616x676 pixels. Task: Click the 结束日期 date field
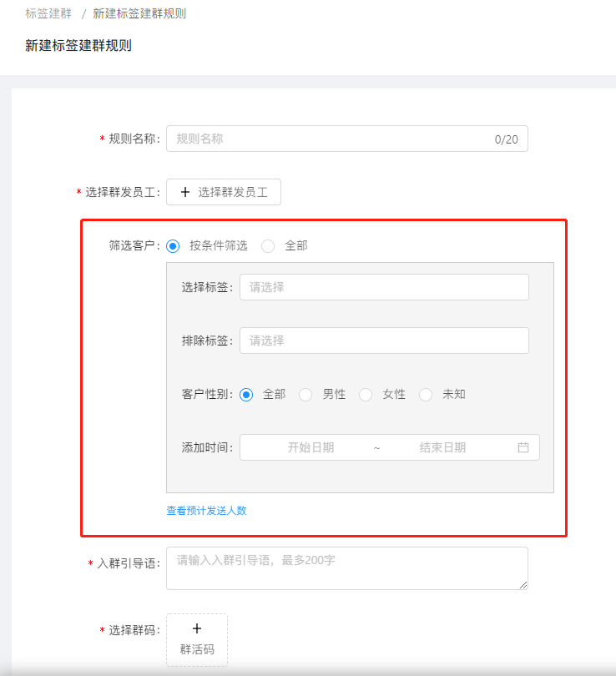(x=442, y=447)
